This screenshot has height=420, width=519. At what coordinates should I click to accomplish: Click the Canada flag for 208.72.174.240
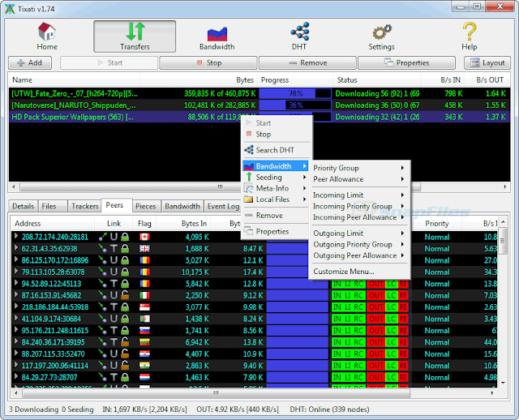coord(144,237)
